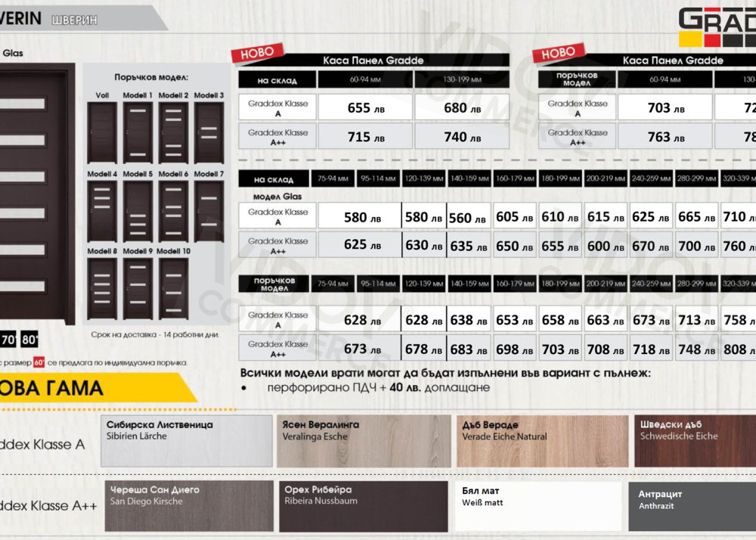Screen dimensions: 756x540
Task: Select the Дъб Вераде swatch
Action: (x=542, y=441)
